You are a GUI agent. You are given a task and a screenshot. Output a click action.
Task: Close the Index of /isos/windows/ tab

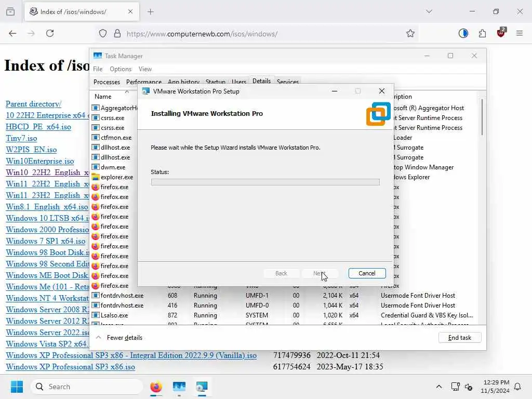pyautogui.click(x=130, y=11)
